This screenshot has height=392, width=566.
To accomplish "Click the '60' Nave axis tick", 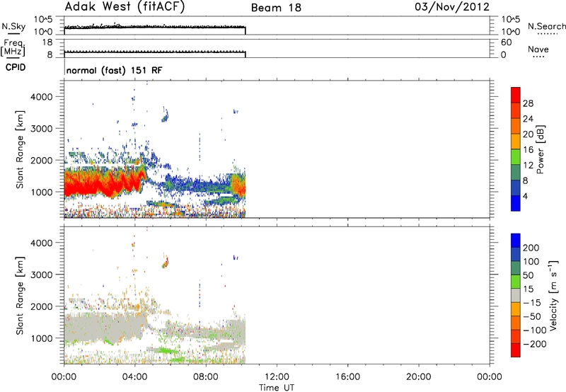I will (507, 42).
